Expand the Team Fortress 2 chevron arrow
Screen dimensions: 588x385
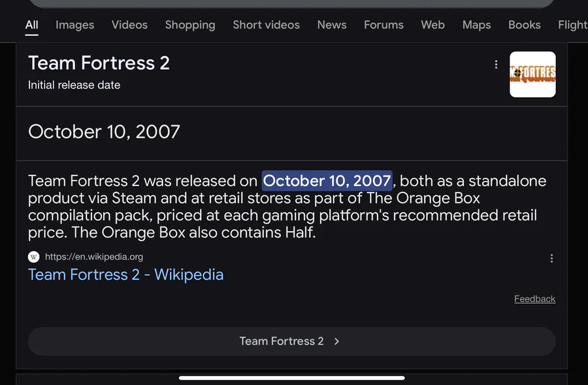tap(336, 341)
